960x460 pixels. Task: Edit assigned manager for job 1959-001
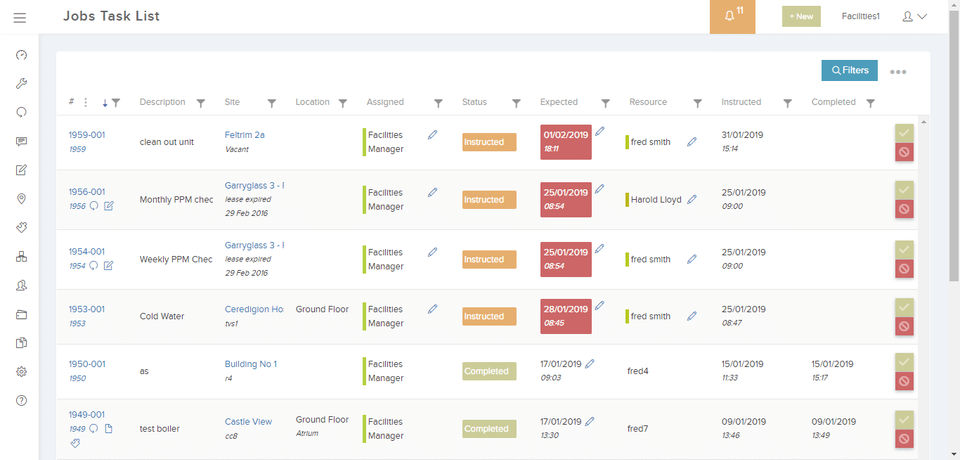[432, 134]
